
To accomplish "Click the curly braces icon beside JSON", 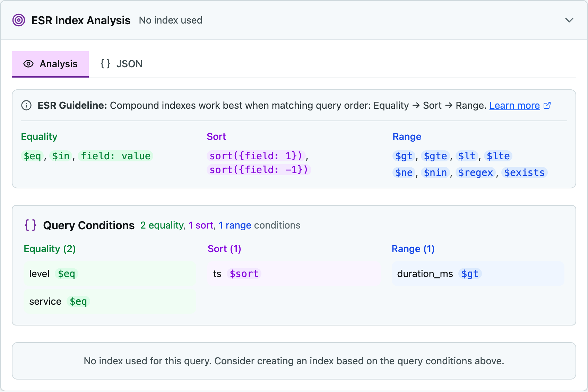I will [105, 64].
